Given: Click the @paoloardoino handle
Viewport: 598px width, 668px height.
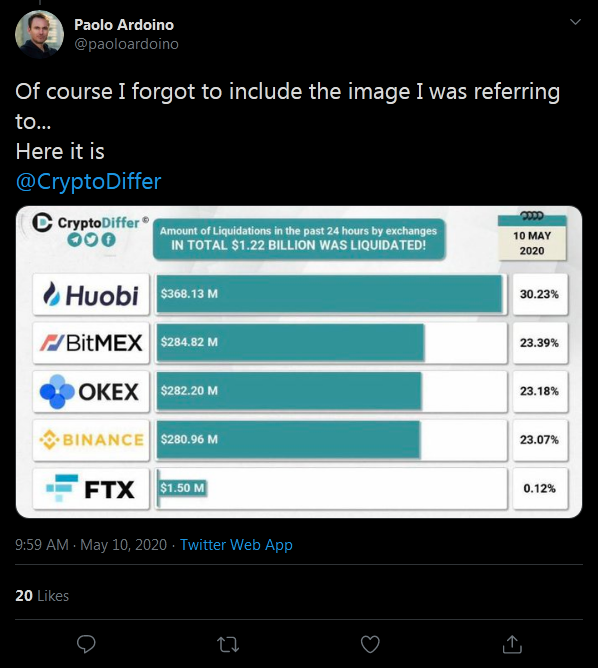Looking at the screenshot, I should coord(126,44).
